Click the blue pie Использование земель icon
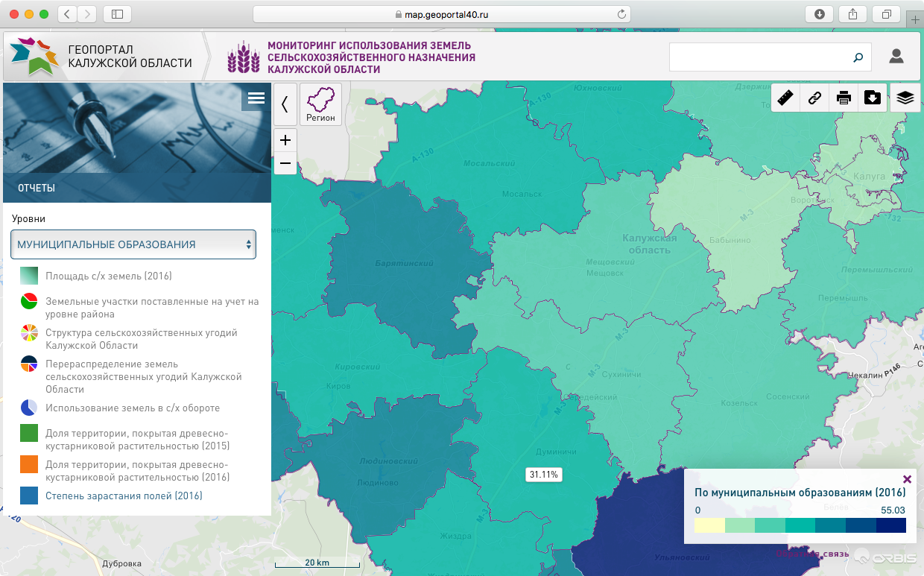924x576 pixels. 29,408
